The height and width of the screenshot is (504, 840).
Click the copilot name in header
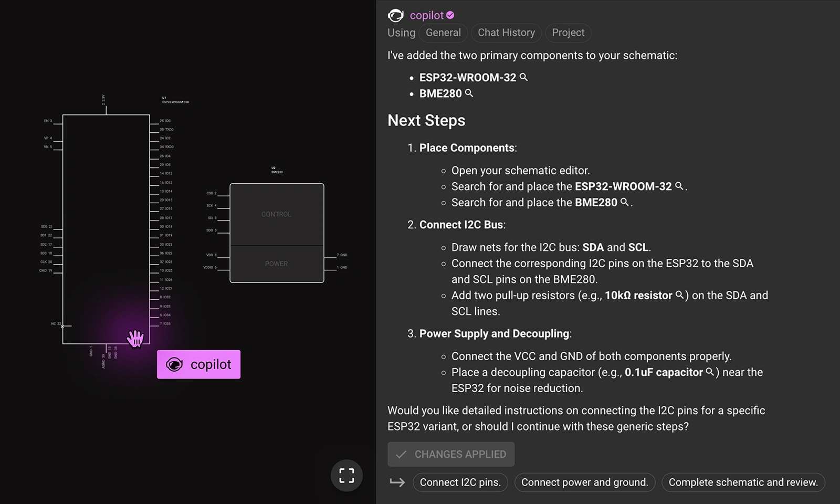pos(426,15)
